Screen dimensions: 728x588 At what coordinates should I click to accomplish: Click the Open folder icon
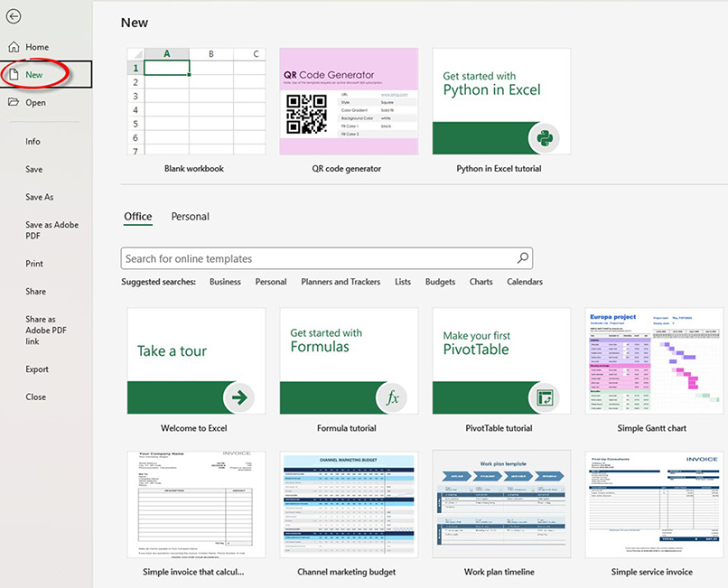[x=14, y=102]
